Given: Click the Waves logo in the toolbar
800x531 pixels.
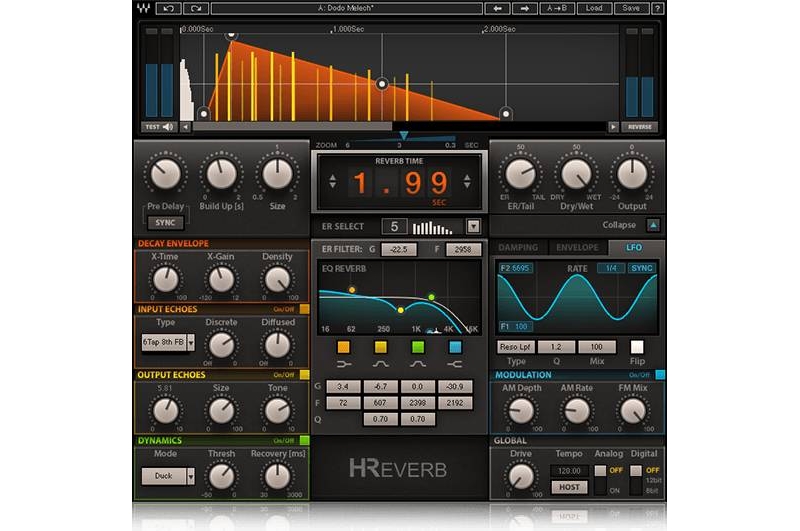Looking at the screenshot, I should click(144, 8).
